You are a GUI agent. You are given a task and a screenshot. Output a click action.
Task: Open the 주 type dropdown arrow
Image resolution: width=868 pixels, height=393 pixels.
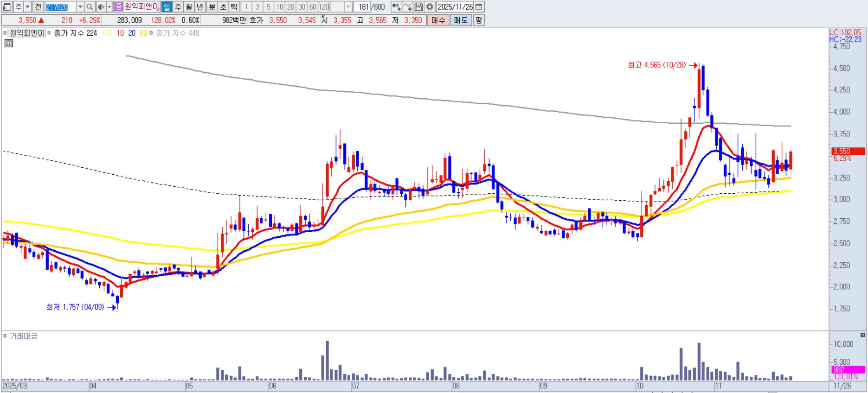27,7
